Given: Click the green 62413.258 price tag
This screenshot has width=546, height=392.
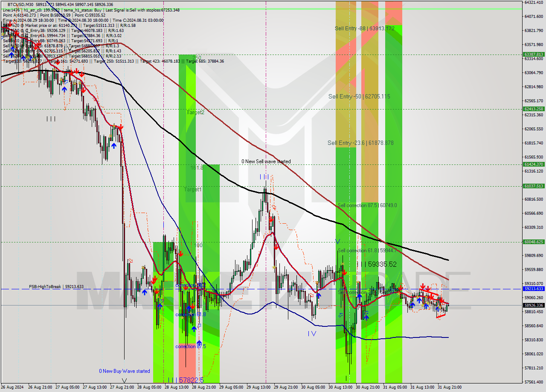Looking at the screenshot, I should [x=533, y=109].
